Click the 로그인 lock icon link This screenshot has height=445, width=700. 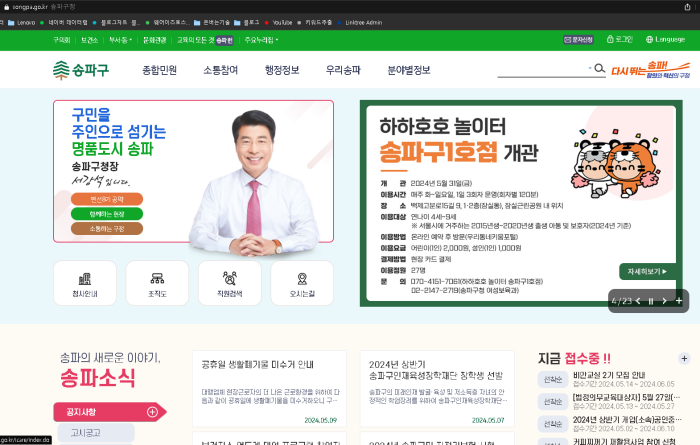click(620, 39)
